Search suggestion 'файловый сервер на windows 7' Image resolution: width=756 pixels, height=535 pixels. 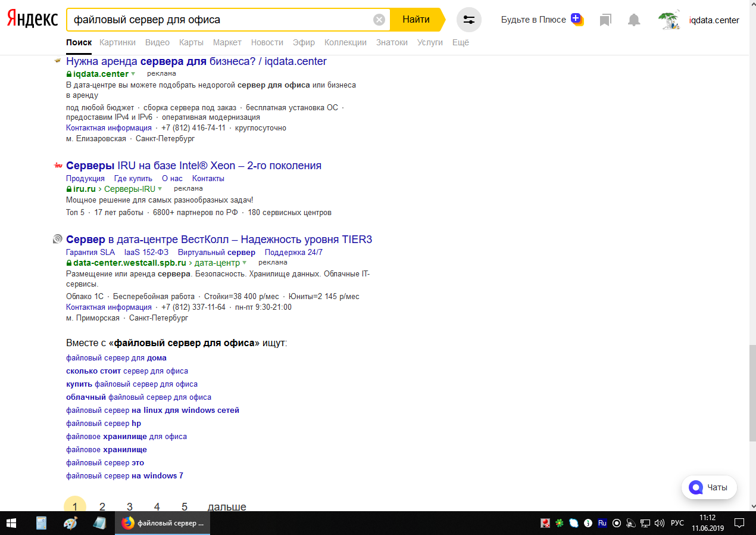[124, 476]
